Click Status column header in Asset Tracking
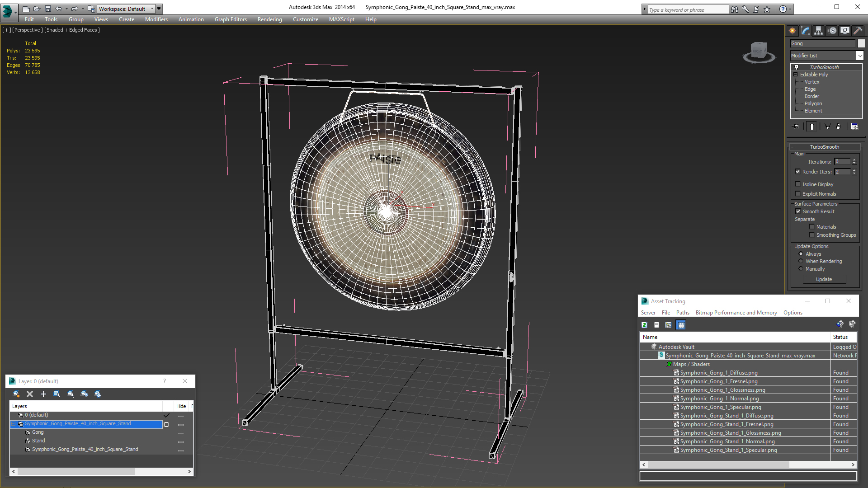This screenshot has width=868, height=488. (x=844, y=337)
